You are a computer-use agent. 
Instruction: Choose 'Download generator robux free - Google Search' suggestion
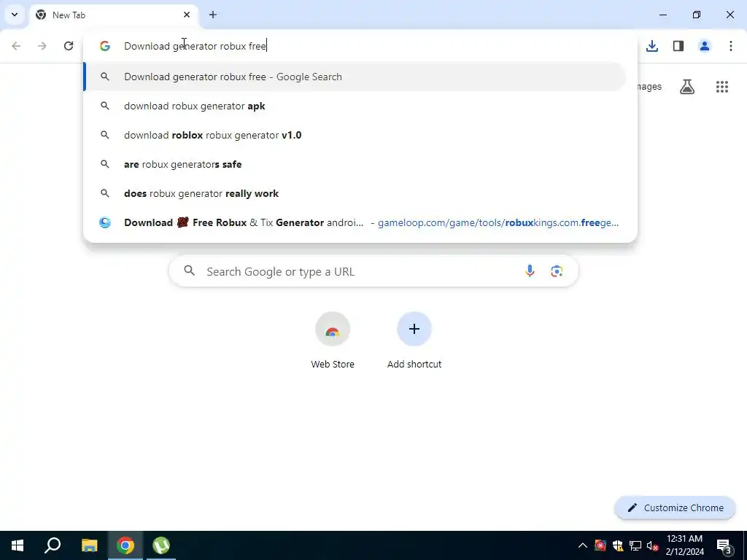355,77
